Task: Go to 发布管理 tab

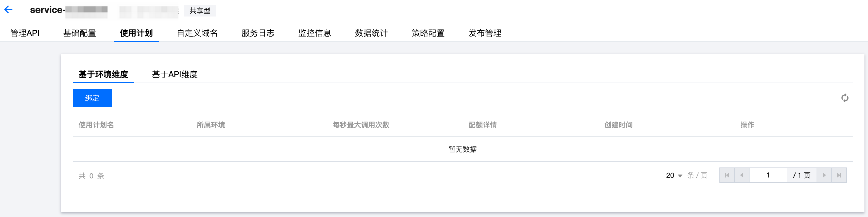Action: (485, 33)
